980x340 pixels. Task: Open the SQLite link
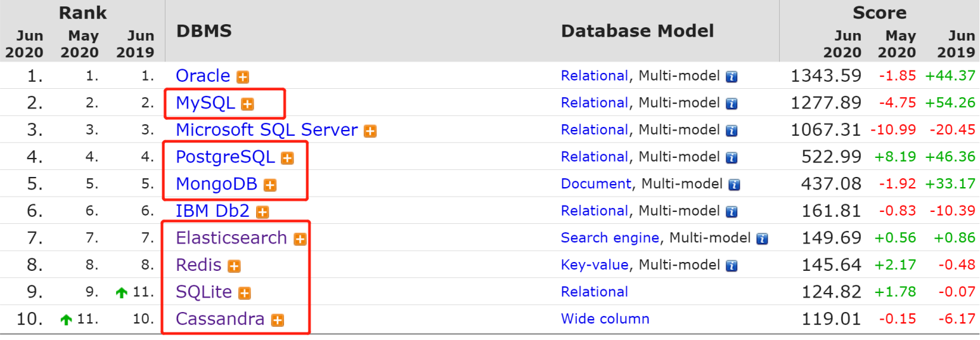pos(204,292)
